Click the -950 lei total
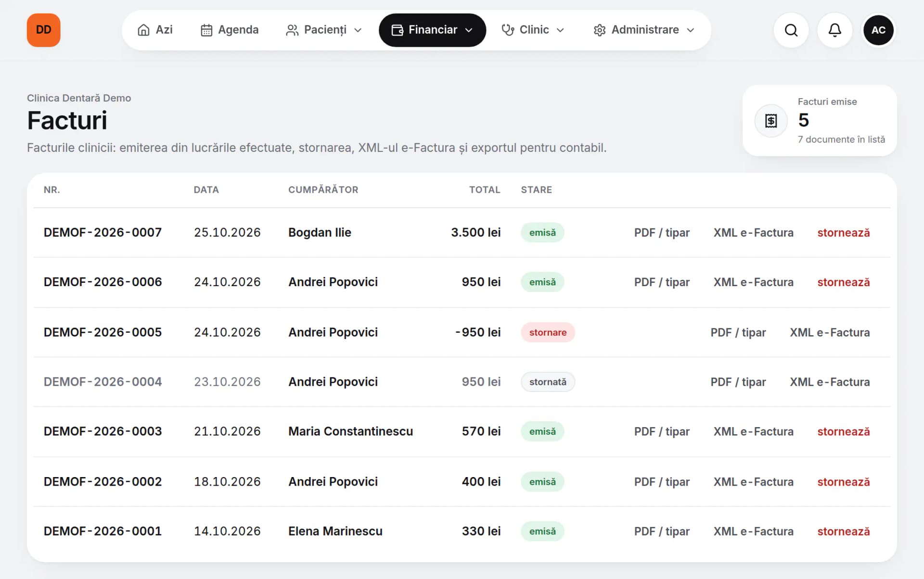This screenshot has height=579, width=924. click(x=478, y=332)
